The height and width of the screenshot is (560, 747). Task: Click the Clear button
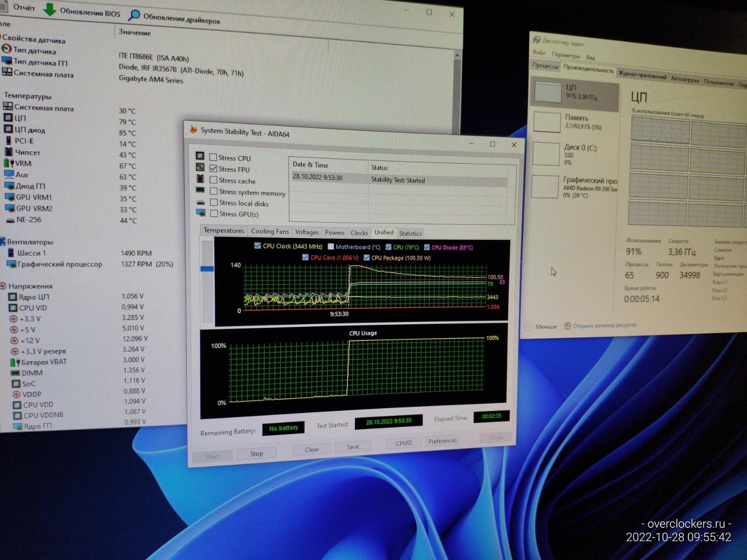tap(312, 449)
